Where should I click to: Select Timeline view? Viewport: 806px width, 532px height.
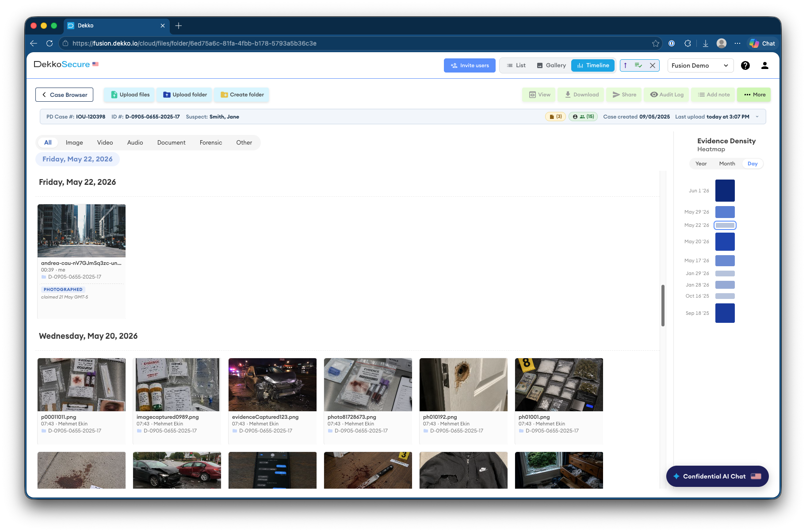pos(593,65)
